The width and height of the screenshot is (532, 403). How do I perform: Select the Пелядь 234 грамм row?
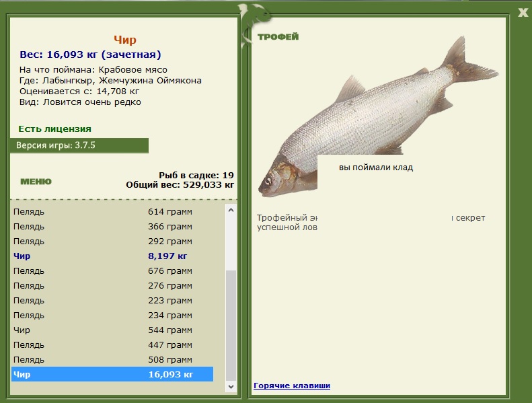(112, 316)
